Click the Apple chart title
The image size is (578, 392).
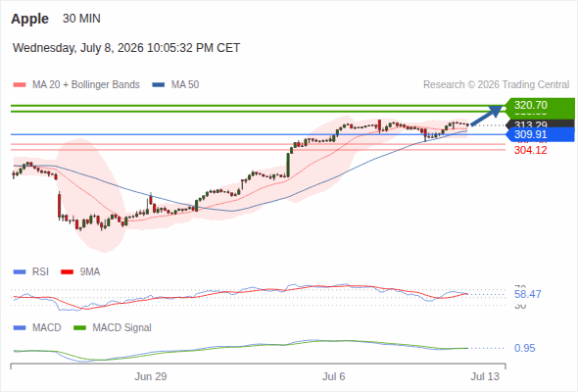click(29, 19)
